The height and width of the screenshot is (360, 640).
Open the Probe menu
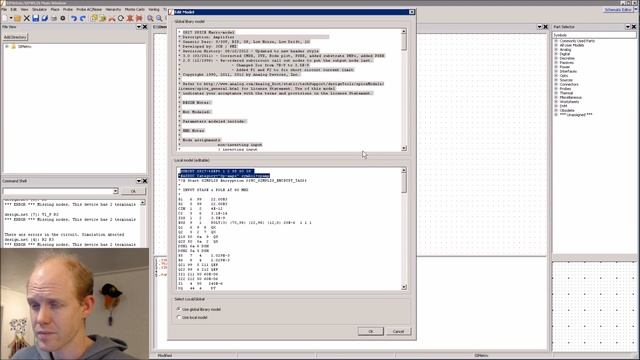click(68, 9)
